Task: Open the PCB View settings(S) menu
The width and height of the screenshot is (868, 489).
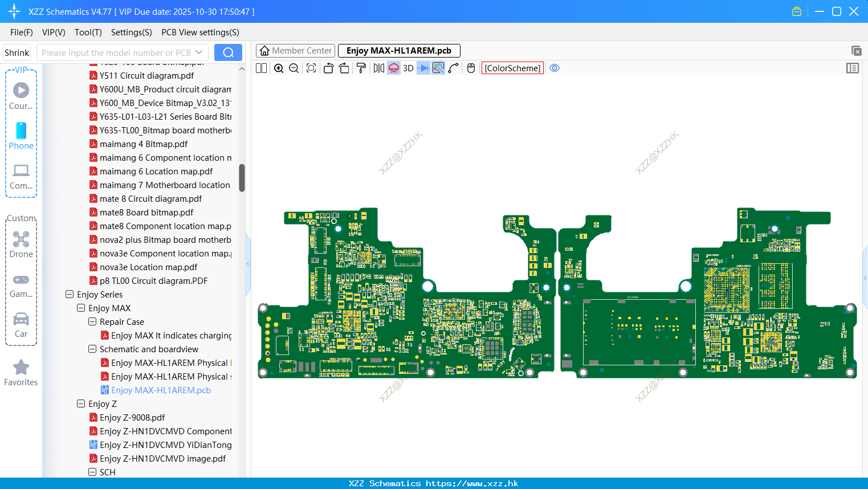Action: [200, 32]
